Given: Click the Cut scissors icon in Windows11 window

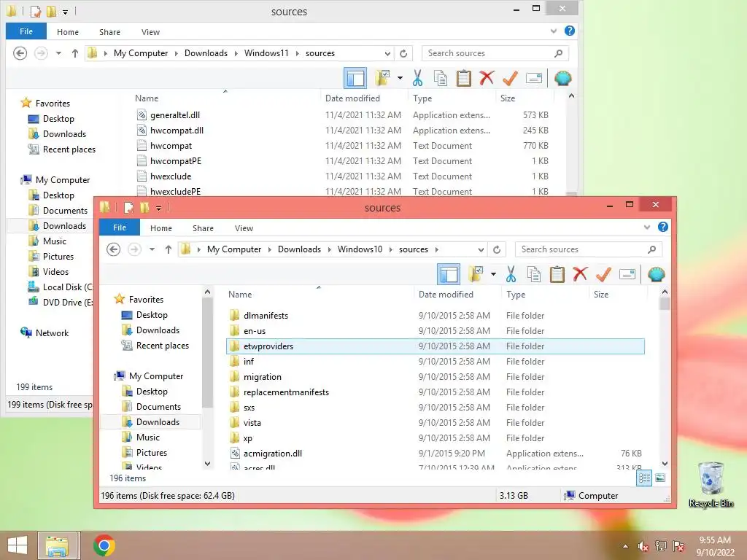Looking at the screenshot, I should point(417,78).
